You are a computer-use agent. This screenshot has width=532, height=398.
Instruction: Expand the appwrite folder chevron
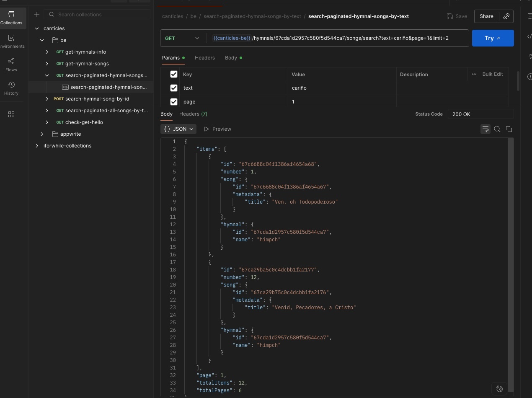(42, 134)
